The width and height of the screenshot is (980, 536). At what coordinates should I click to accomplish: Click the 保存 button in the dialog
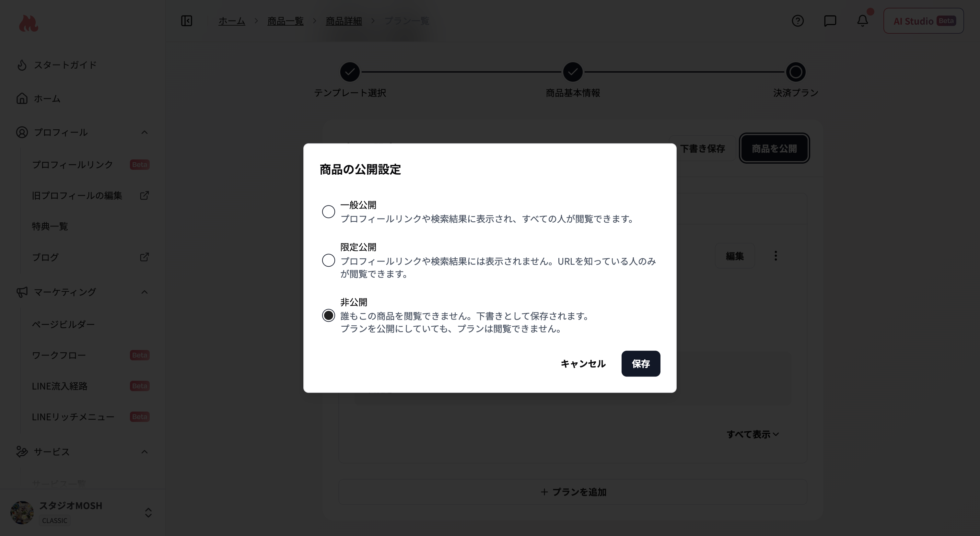(641, 364)
